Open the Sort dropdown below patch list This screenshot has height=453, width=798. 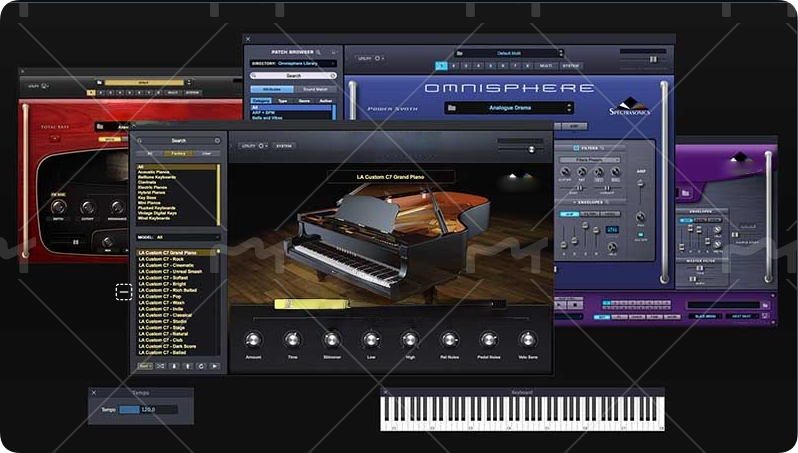[x=145, y=366]
